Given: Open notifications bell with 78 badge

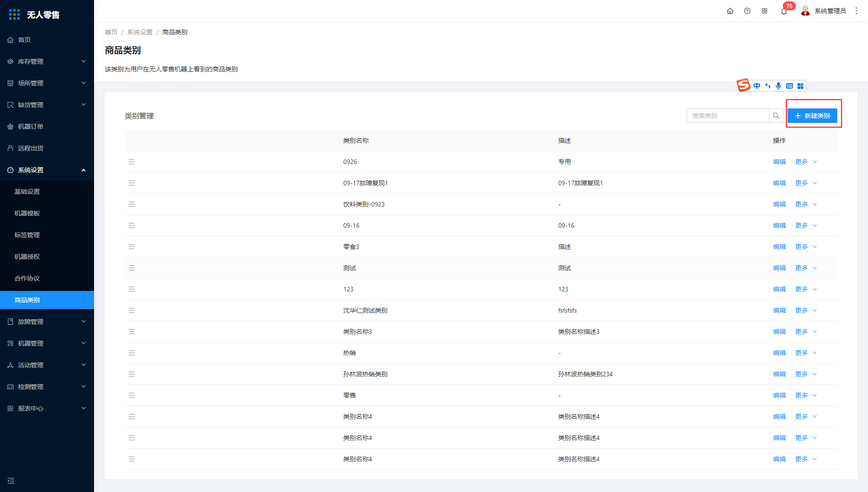Looking at the screenshot, I should click(784, 11).
